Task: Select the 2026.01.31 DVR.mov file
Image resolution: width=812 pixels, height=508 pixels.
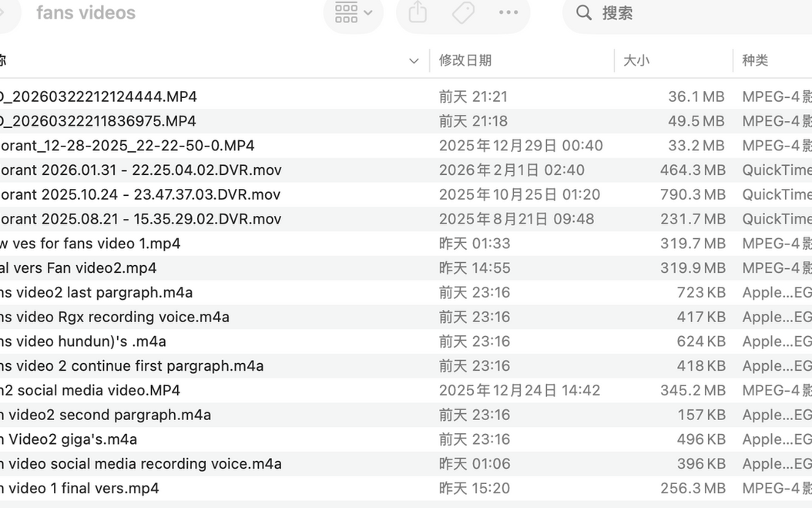Action: click(x=141, y=170)
